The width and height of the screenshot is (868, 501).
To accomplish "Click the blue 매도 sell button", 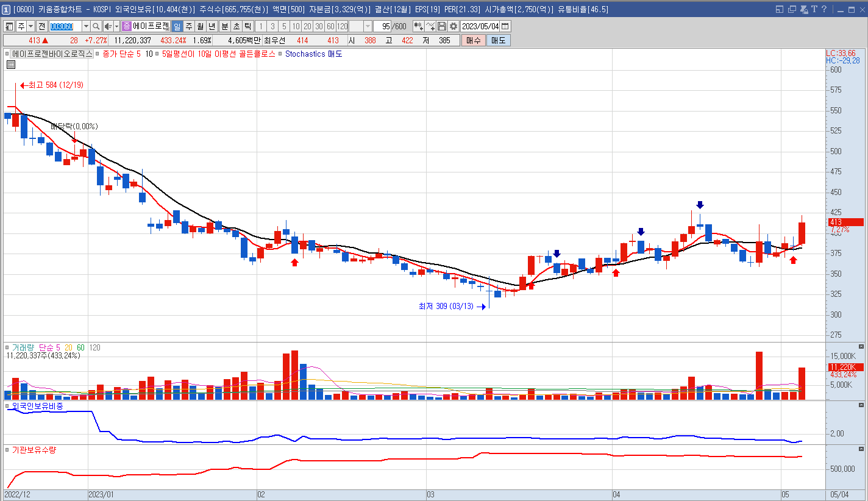I will (x=498, y=40).
